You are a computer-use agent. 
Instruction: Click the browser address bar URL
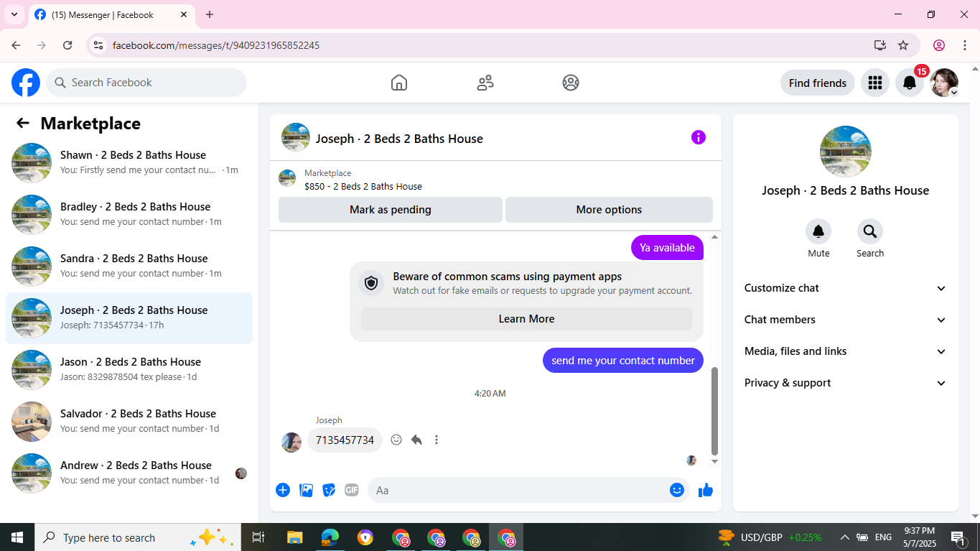216,45
